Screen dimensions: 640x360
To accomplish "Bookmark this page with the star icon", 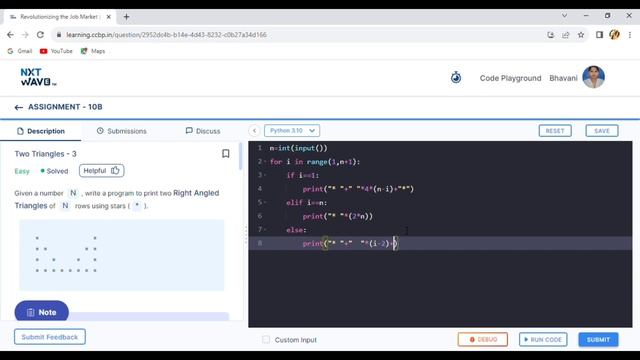I will pos(581,35).
